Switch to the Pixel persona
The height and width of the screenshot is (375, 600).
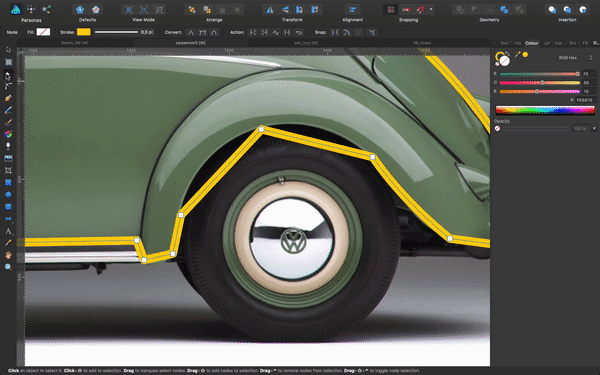[x=31, y=10]
